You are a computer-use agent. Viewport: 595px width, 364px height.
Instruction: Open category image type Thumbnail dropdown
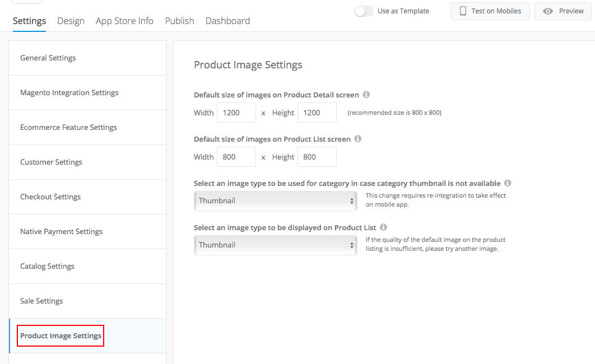click(275, 200)
